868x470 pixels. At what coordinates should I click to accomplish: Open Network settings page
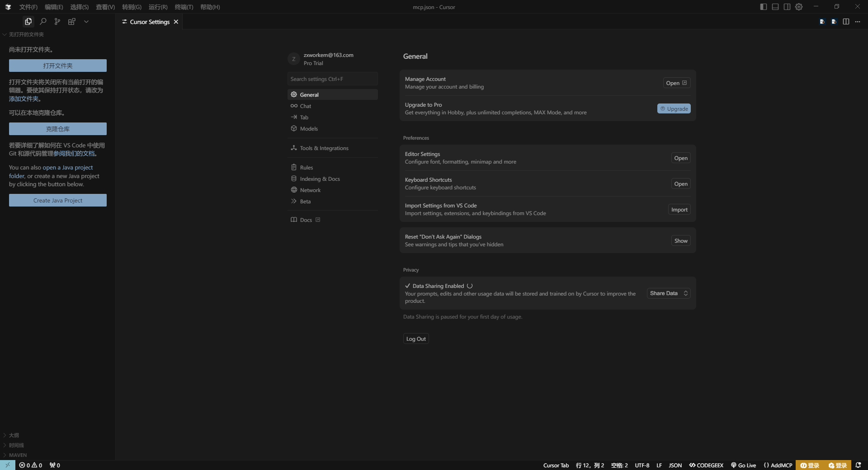333,190
